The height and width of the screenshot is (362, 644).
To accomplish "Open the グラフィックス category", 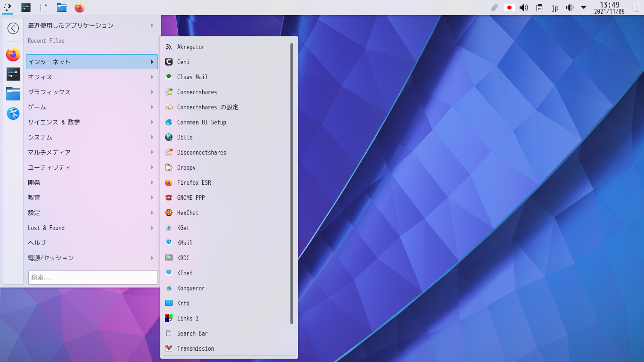I will pyautogui.click(x=92, y=92).
